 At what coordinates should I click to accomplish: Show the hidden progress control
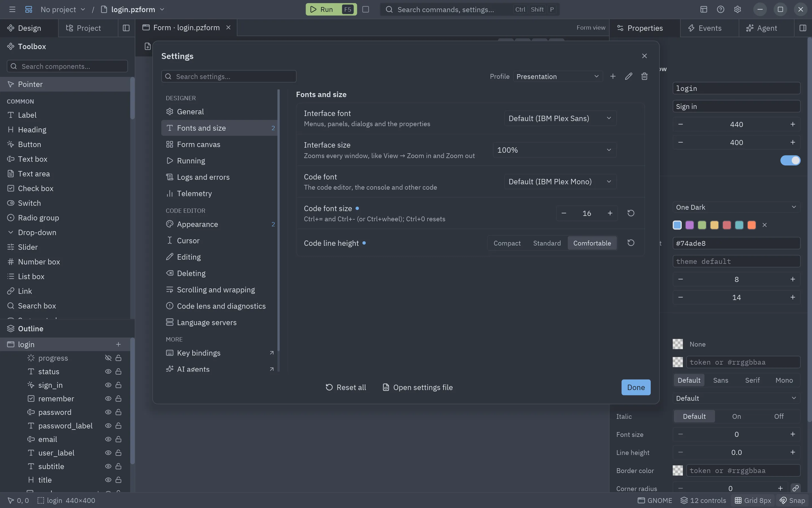(x=108, y=358)
